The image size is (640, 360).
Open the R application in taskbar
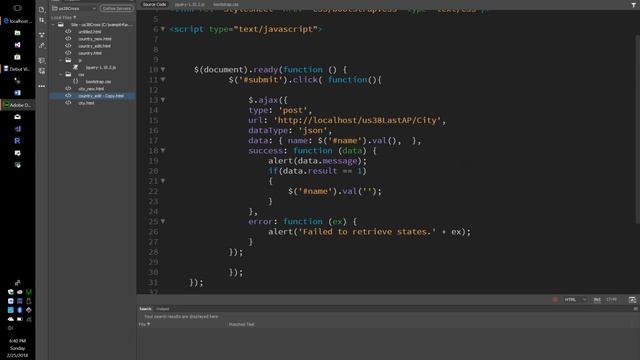[18, 141]
